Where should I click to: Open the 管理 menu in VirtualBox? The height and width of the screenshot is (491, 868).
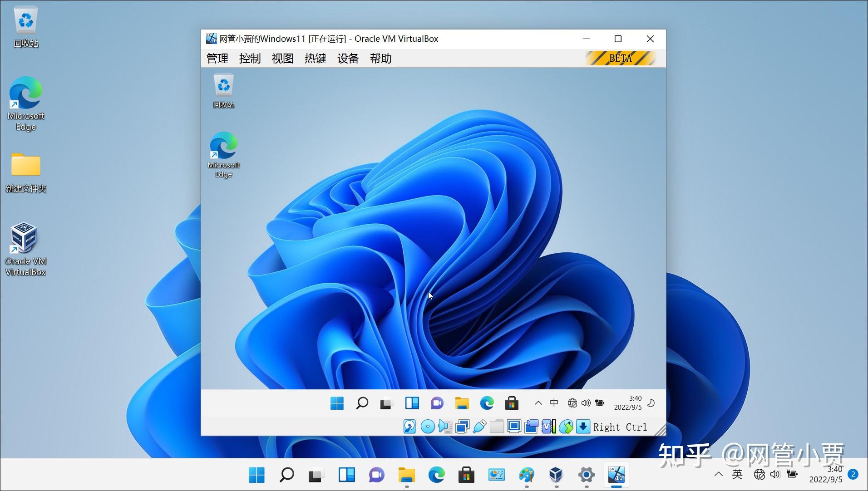pyautogui.click(x=217, y=59)
